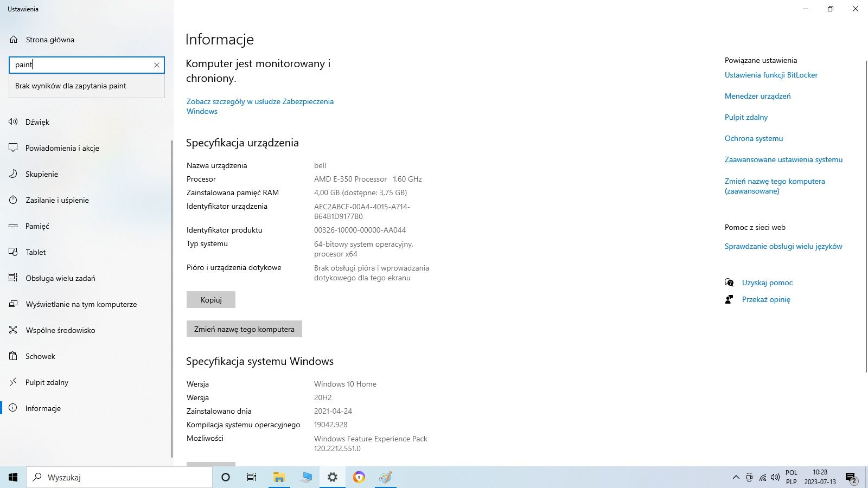Select product ID 00326-10000-00000-AA044
Screen dimensions: 868x488
pyautogui.click(x=360, y=230)
